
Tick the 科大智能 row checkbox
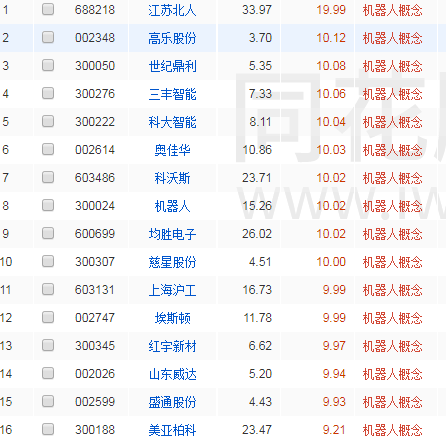tap(48, 121)
